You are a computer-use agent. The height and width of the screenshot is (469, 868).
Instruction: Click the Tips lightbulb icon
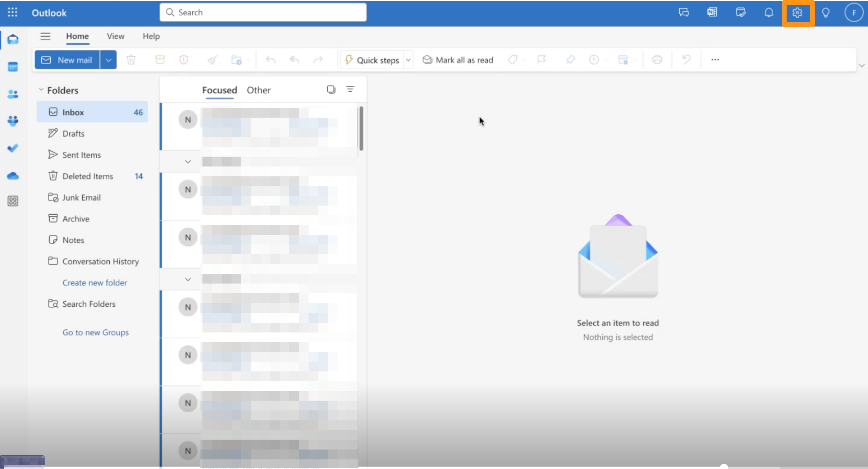click(x=826, y=13)
